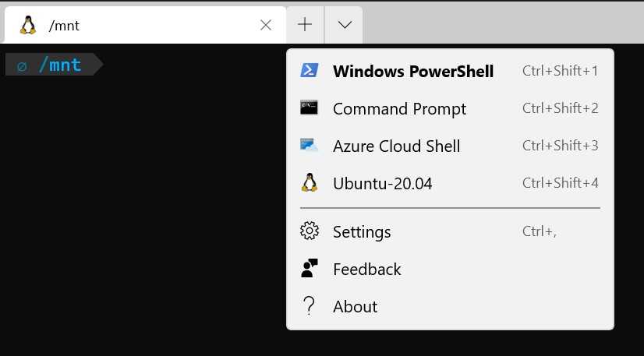Open Azure Cloud Shell profile
This screenshot has height=356, width=644.
[396, 146]
